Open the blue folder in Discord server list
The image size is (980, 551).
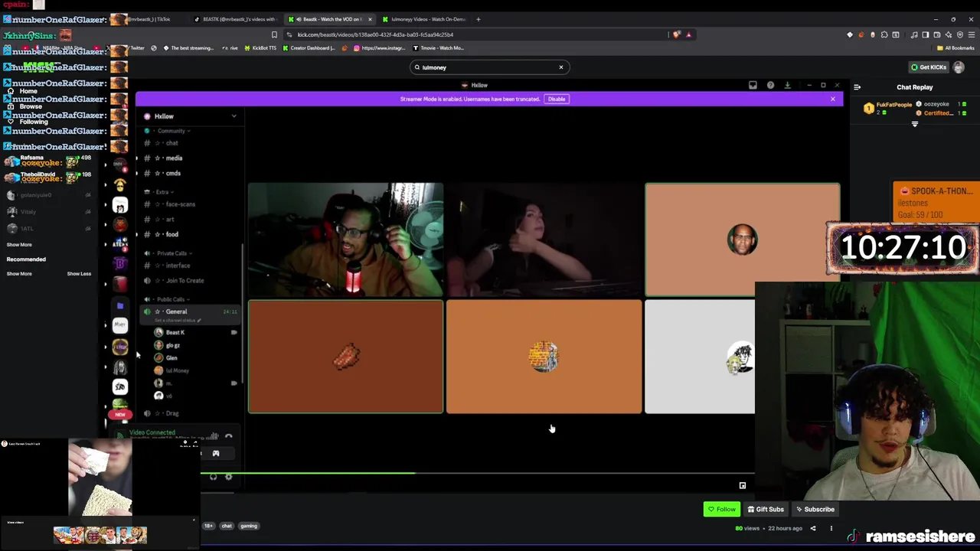click(120, 305)
